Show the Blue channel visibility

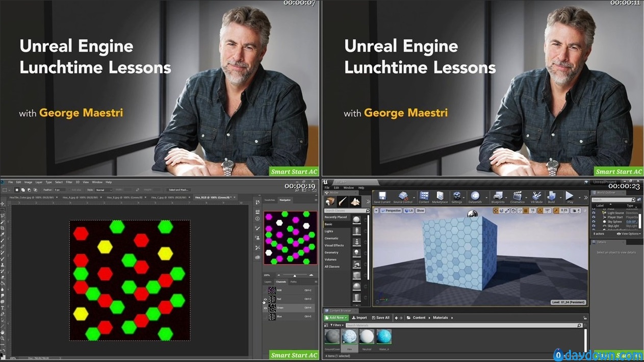tap(265, 317)
